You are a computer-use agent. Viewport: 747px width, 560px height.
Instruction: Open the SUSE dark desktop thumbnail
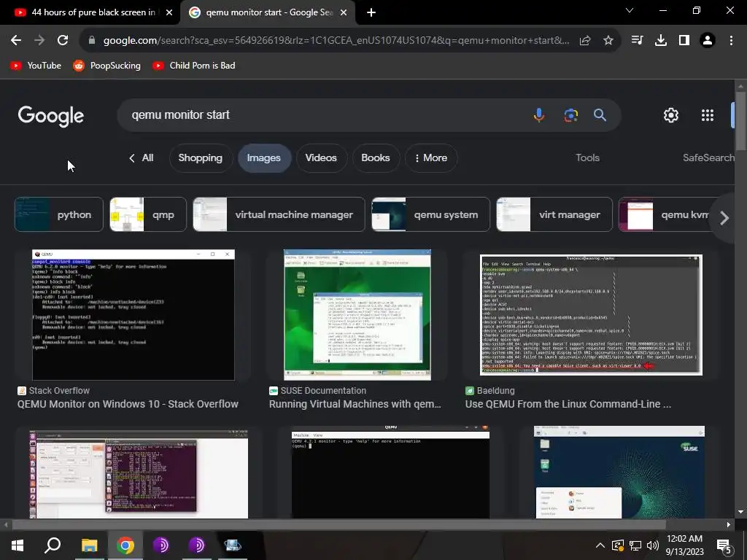[619, 472]
